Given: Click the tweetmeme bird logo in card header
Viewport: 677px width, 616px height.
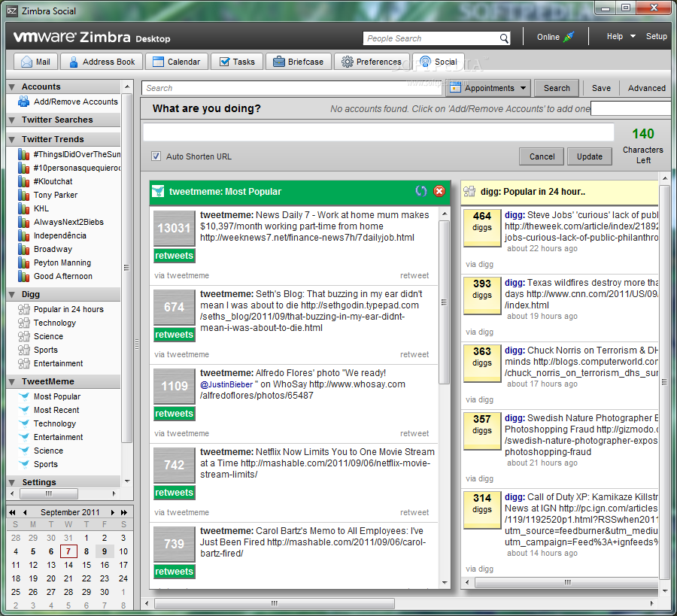Looking at the screenshot, I should coord(158,191).
